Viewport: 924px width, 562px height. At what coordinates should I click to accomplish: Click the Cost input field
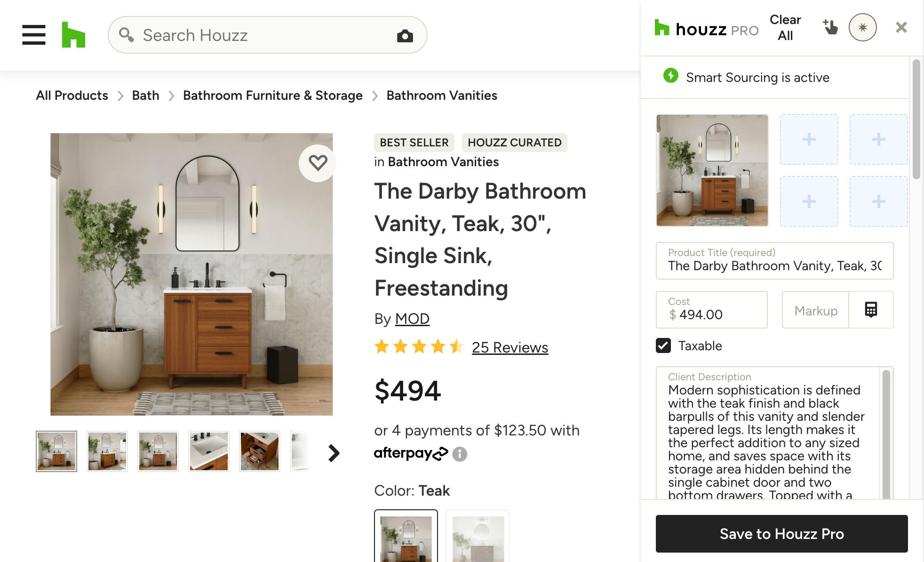711,310
